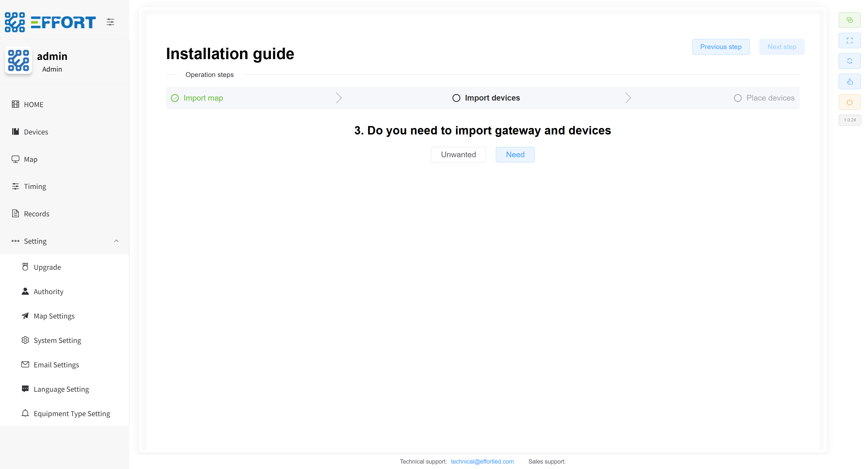This screenshot has width=868, height=469.
Task: Toggle fullscreen with the expand icon
Action: point(849,41)
